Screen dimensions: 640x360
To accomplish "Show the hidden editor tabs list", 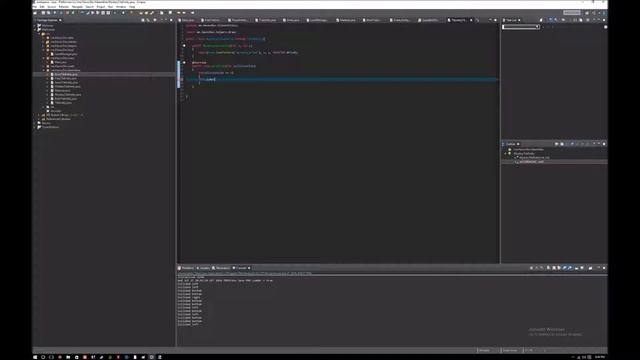I will [477, 20].
